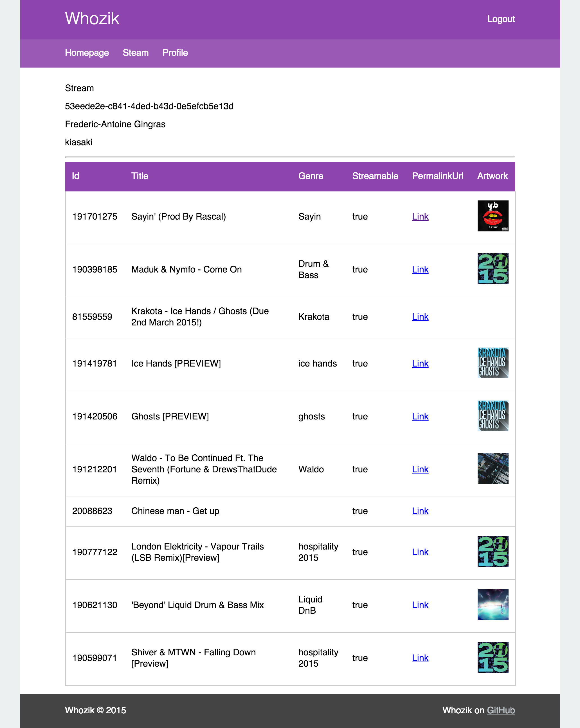The height and width of the screenshot is (728, 580).
Task: Open the 'Beyond' Liquid DnB mix artwork
Action: point(493,604)
